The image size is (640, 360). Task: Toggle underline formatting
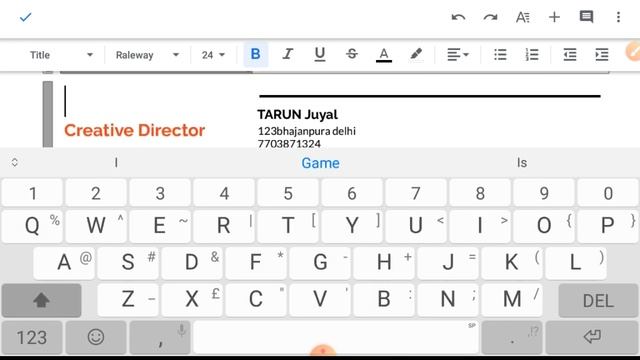pos(320,54)
